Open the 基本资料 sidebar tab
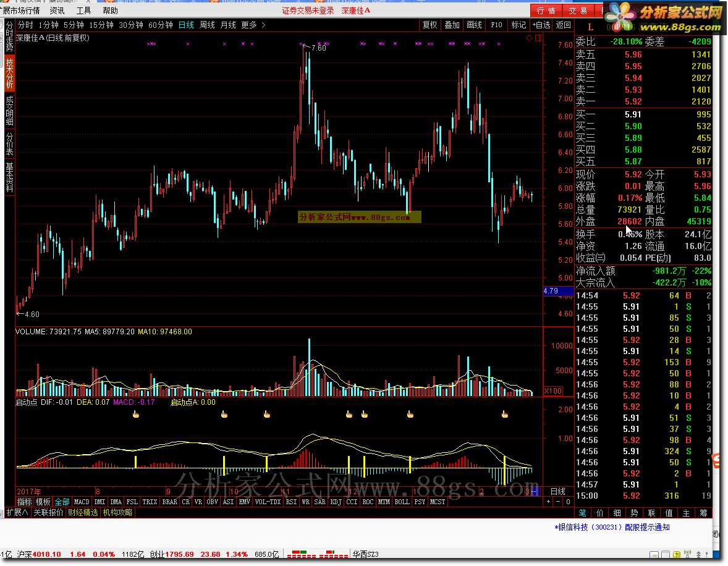 9,177
